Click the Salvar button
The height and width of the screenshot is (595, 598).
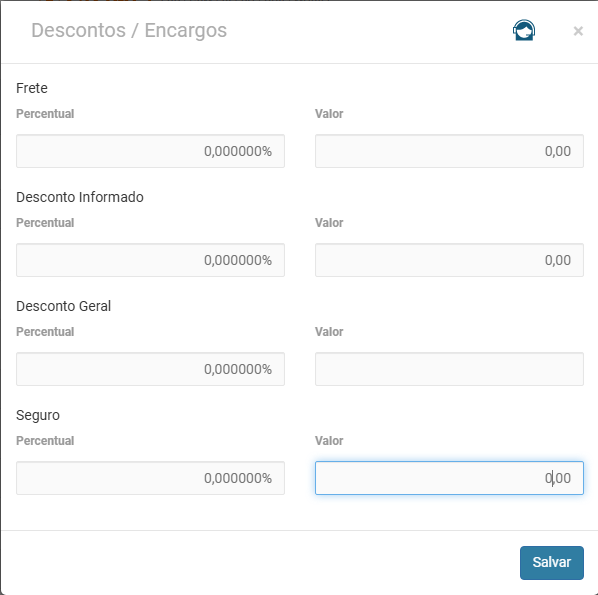(x=551, y=563)
